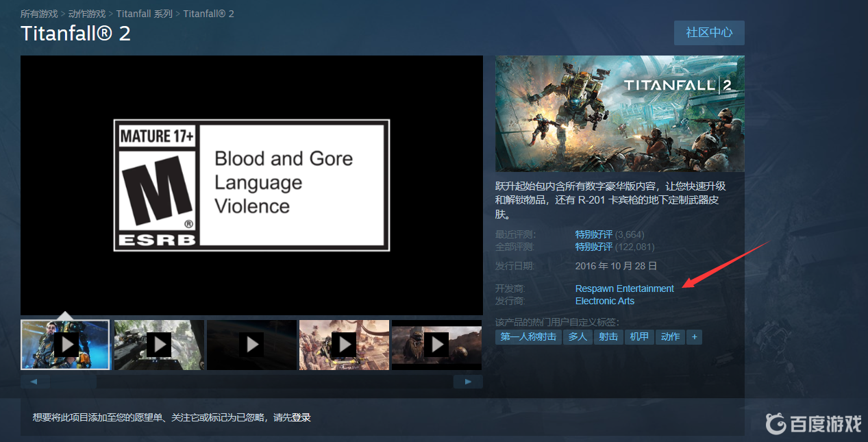Viewport: 868px width, 442px height.
Task: Select the 多人 tag
Action: pyautogui.click(x=578, y=336)
